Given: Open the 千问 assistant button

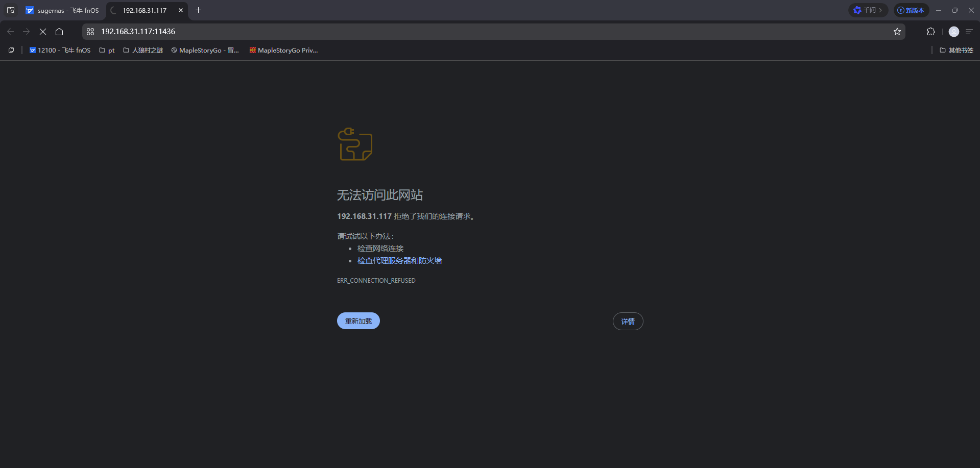Looking at the screenshot, I should [868, 10].
